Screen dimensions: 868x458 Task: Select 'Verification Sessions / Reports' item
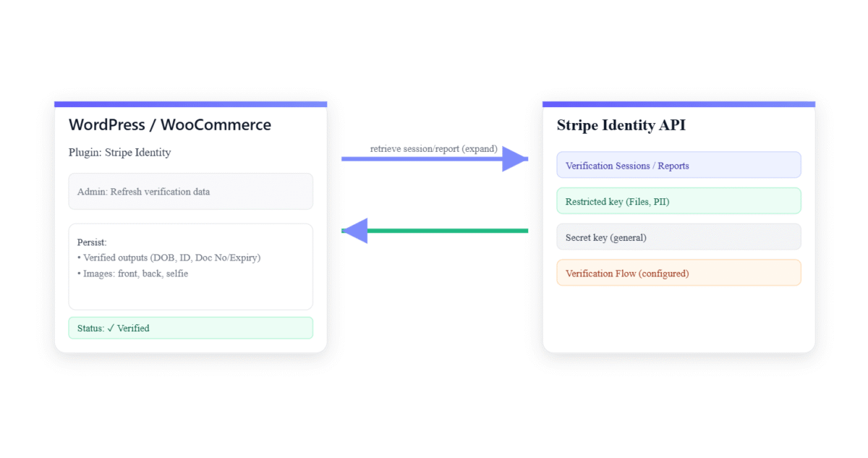click(x=679, y=165)
